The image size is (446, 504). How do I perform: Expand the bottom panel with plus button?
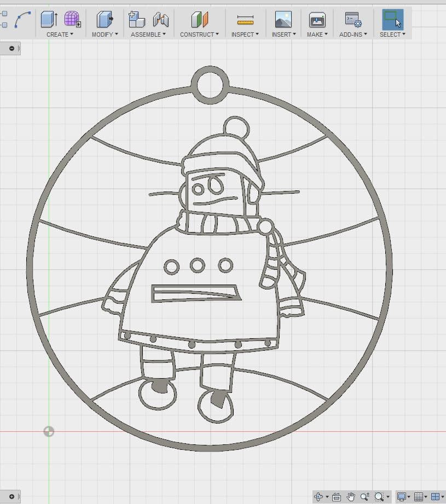[x=11, y=496]
